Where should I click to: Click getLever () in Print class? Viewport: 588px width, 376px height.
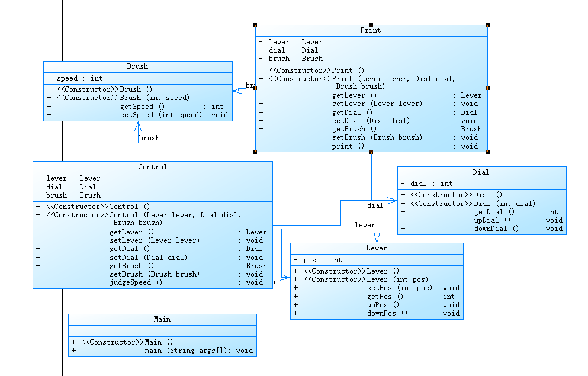pyautogui.click(x=354, y=95)
